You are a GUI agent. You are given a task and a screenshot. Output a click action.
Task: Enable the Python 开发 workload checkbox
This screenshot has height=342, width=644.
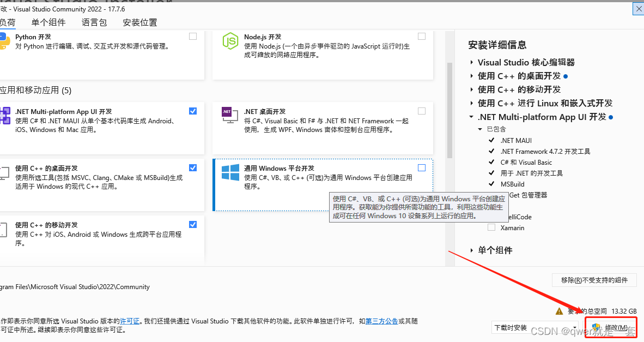(x=193, y=37)
